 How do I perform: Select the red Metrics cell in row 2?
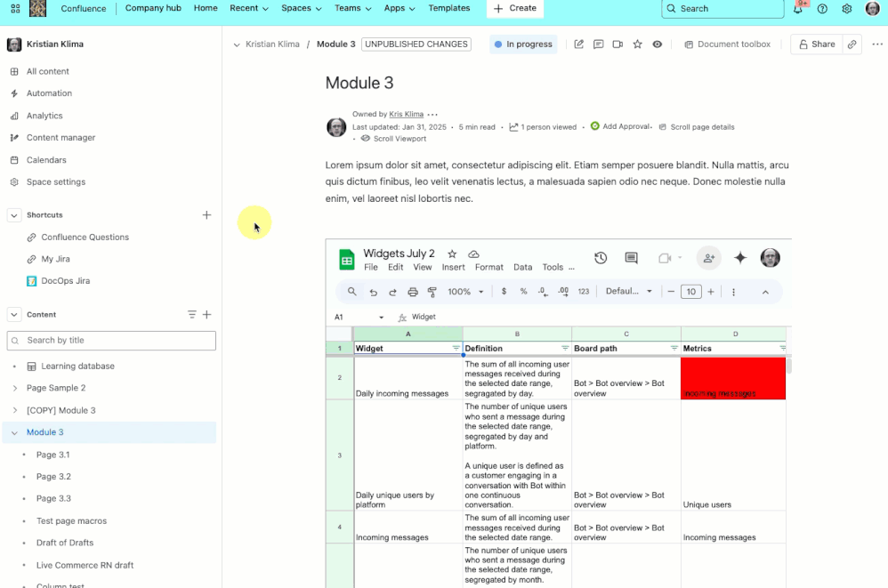[x=733, y=378]
